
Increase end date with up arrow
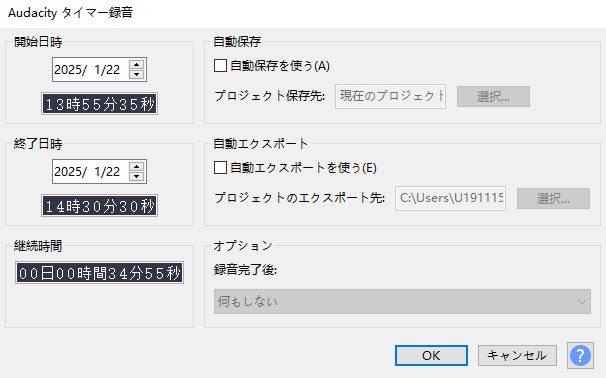click(x=136, y=167)
